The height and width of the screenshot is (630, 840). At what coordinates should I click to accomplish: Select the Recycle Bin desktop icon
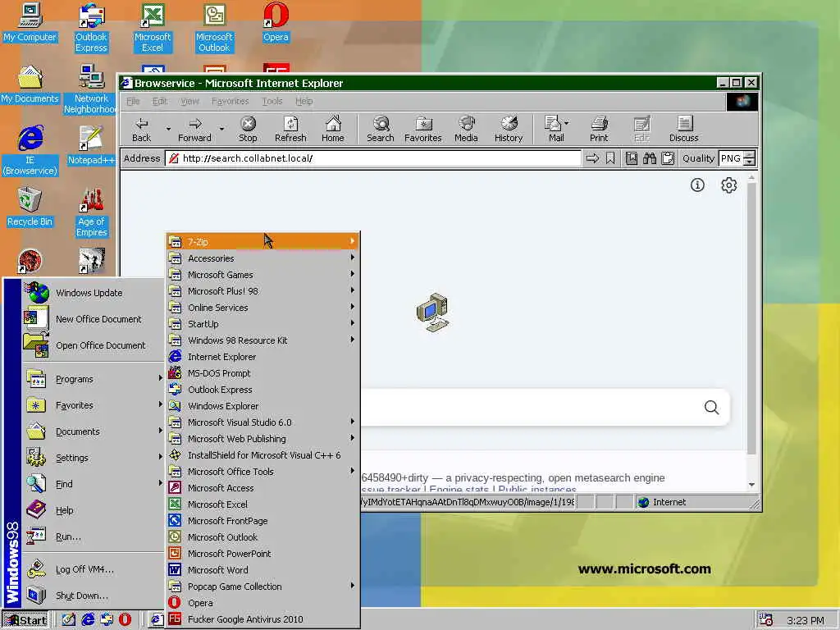pos(30,207)
